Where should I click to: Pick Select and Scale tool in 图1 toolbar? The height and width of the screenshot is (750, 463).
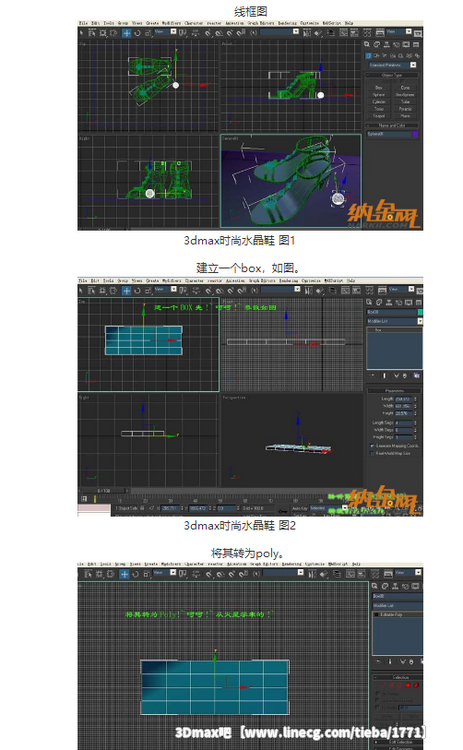148,33
